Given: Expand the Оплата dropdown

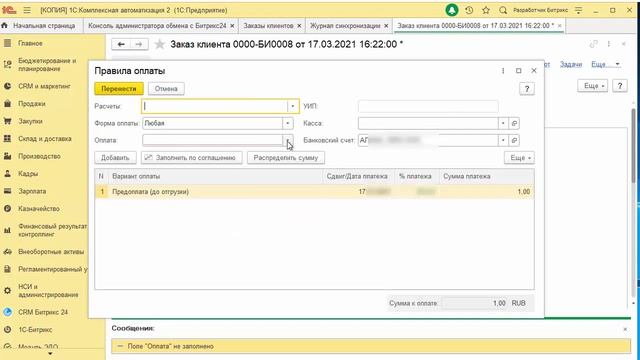Looking at the screenshot, I should (x=287, y=140).
